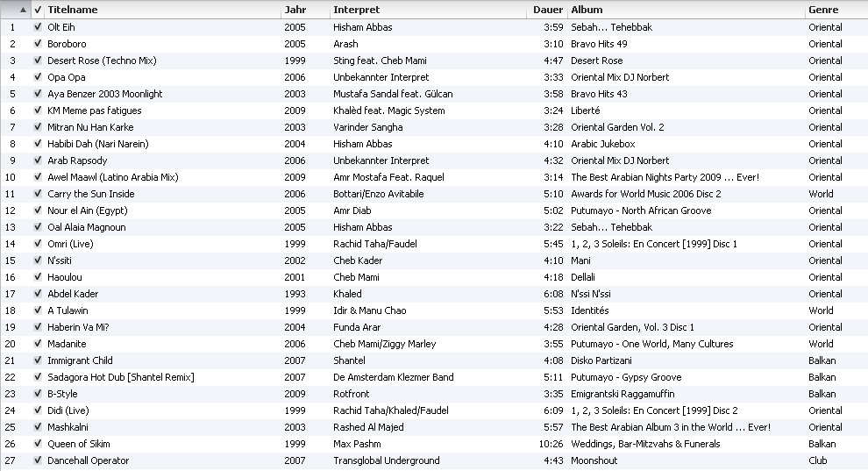
Task: Click the Club genre entry in the last row
Action: point(819,460)
